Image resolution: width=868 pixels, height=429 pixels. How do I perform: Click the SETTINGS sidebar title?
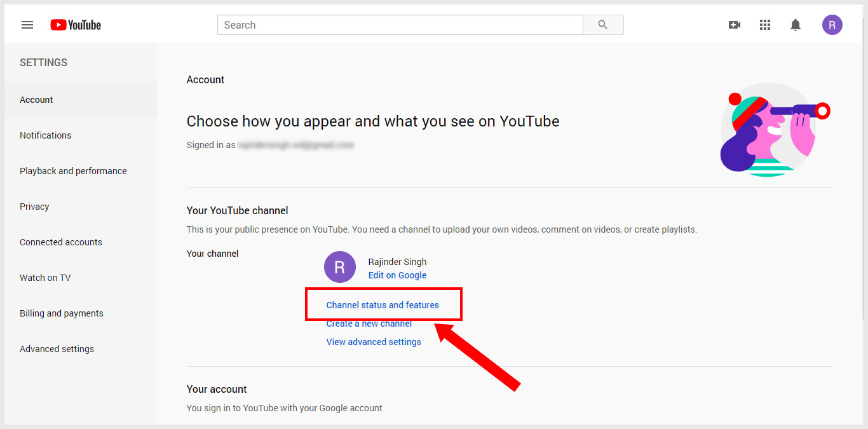point(43,62)
